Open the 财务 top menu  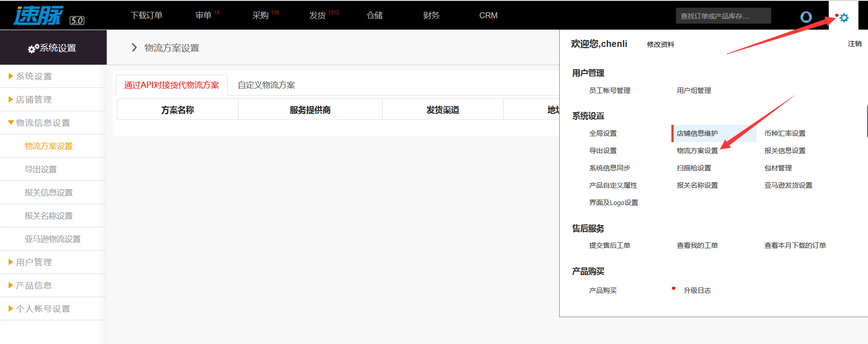click(431, 15)
